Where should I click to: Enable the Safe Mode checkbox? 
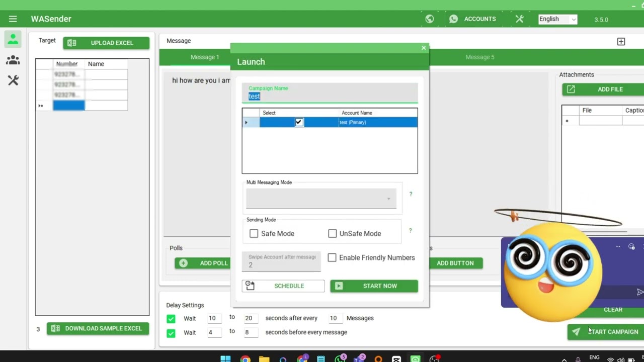[254, 234]
